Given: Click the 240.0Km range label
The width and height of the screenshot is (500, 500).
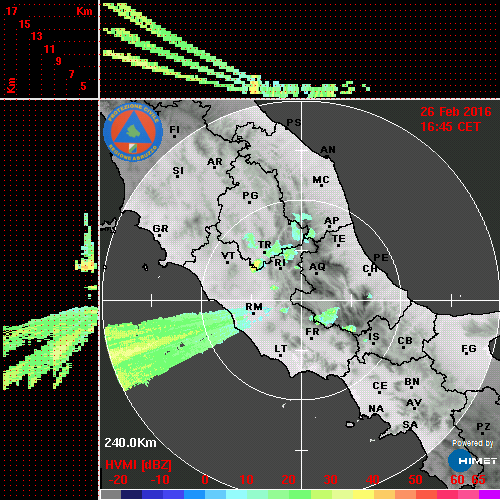Looking at the screenshot, I should click(130, 443).
